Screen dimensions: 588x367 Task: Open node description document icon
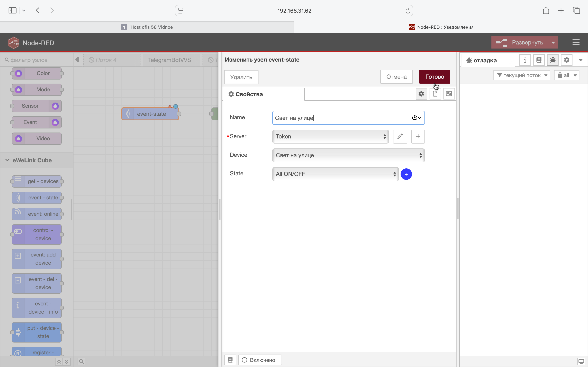click(x=435, y=94)
